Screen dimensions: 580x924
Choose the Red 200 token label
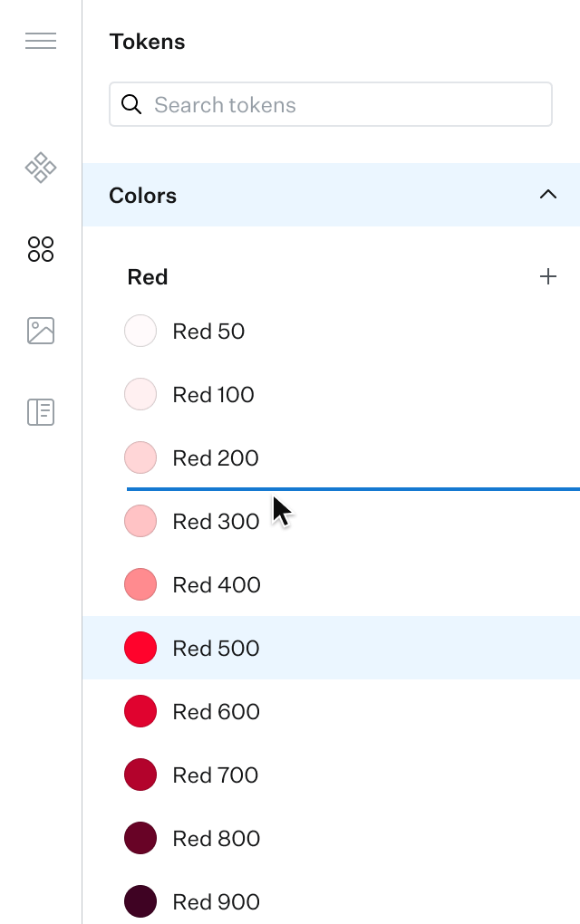coord(216,458)
